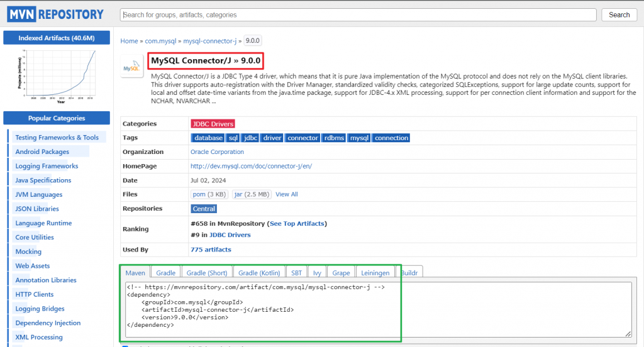Image resolution: width=644 pixels, height=347 pixels.
Task: Click the jdbc tag
Action: (250, 138)
